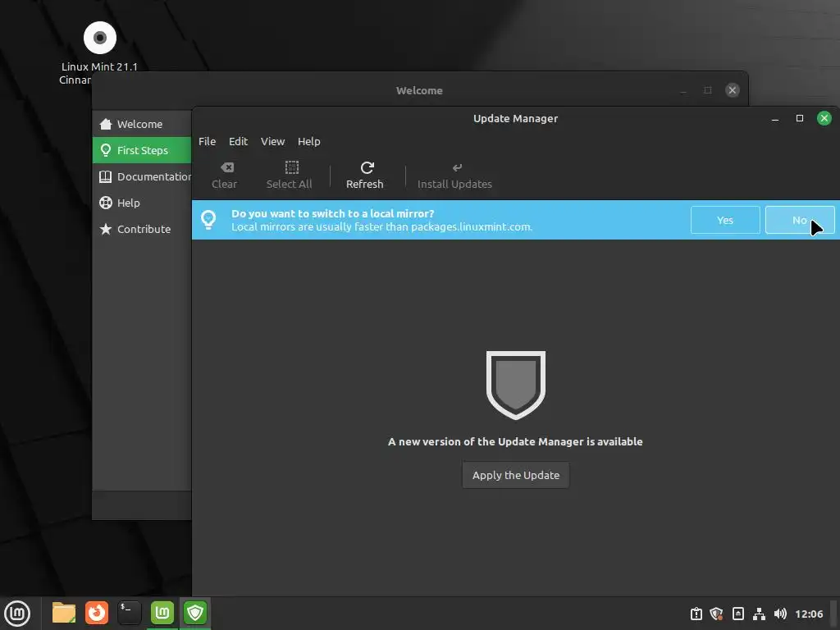Click the Update Manager title bar text
The width and height of the screenshot is (840, 630).
click(x=515, y=118)
